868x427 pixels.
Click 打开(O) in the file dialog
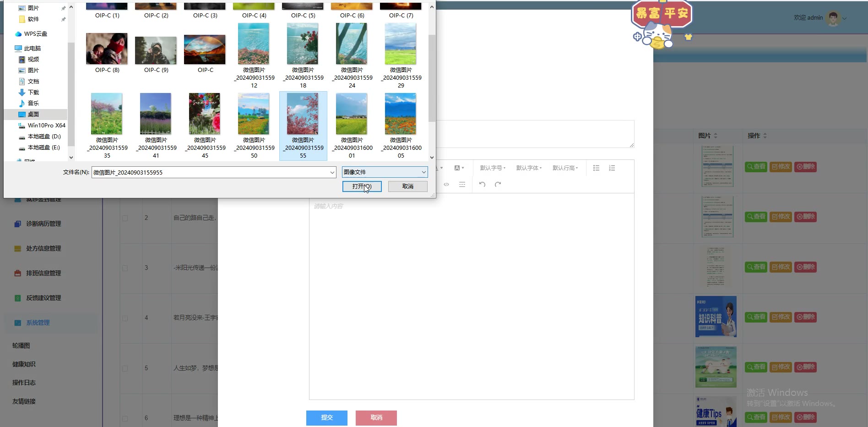pos(362,186)
